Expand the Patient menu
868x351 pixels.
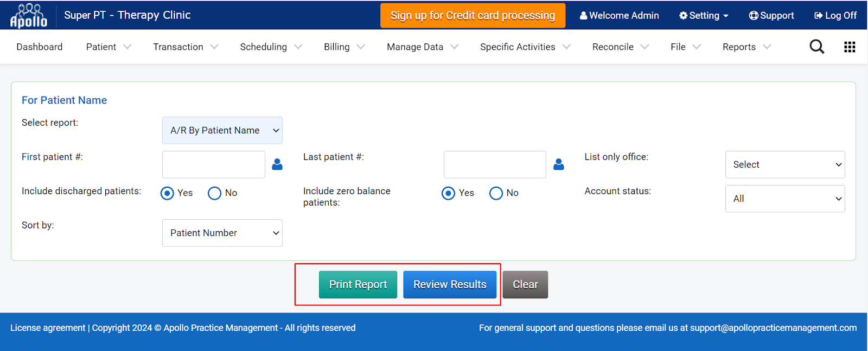tap(108, 47)
